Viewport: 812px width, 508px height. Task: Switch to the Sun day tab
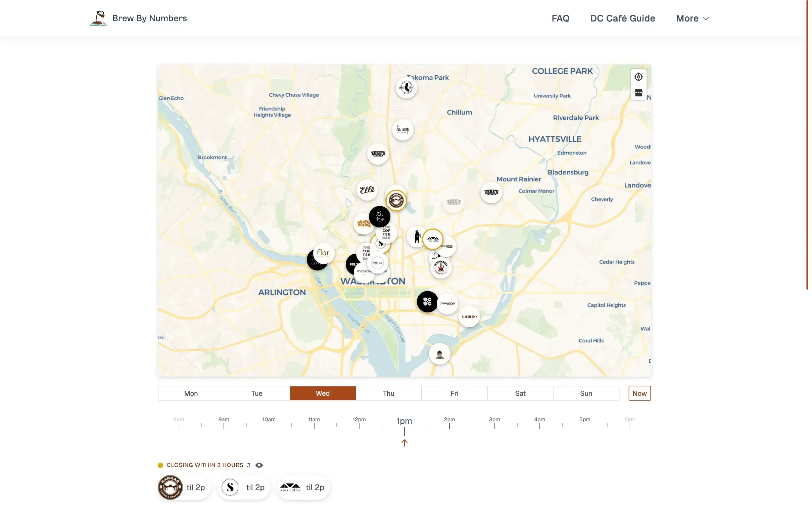586,393
